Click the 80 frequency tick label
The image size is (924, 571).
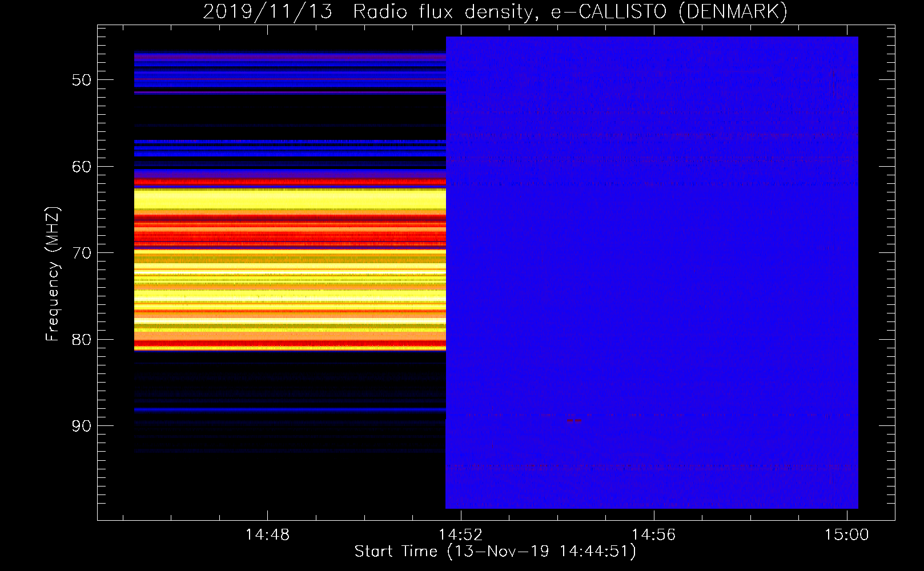[82, 340]
